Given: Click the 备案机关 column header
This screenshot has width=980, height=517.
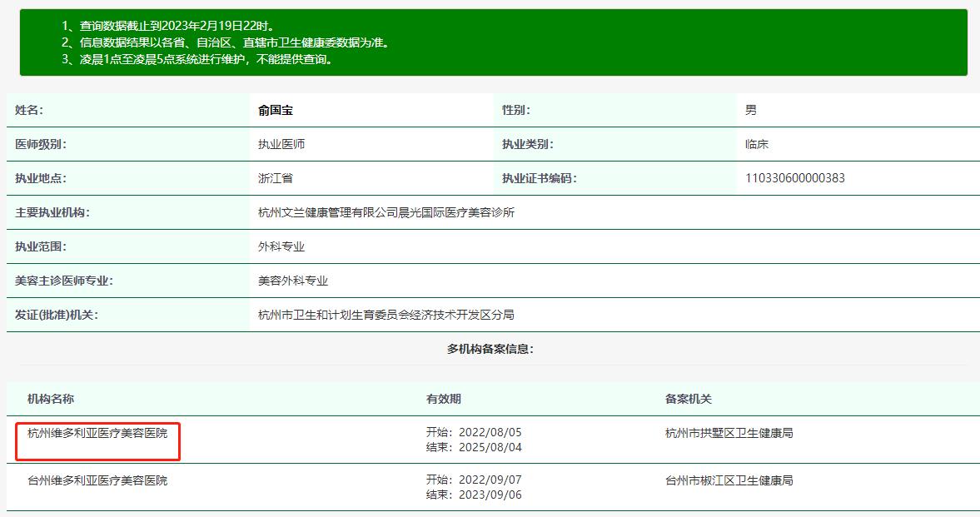Looking at the screenshot, I should pyautogui.click(x=688, y=399).
